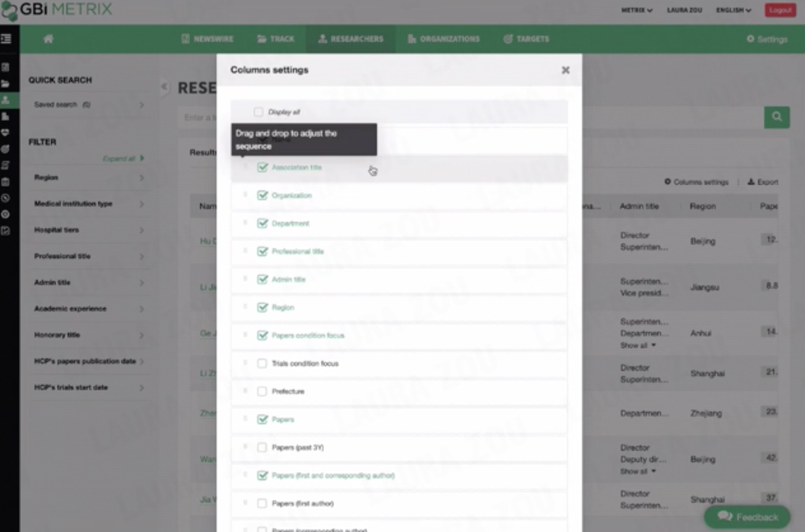Open the collapse menu icon atop sidebar
The width and height of the screenshot is (805, 532).
tap(8, 39)
